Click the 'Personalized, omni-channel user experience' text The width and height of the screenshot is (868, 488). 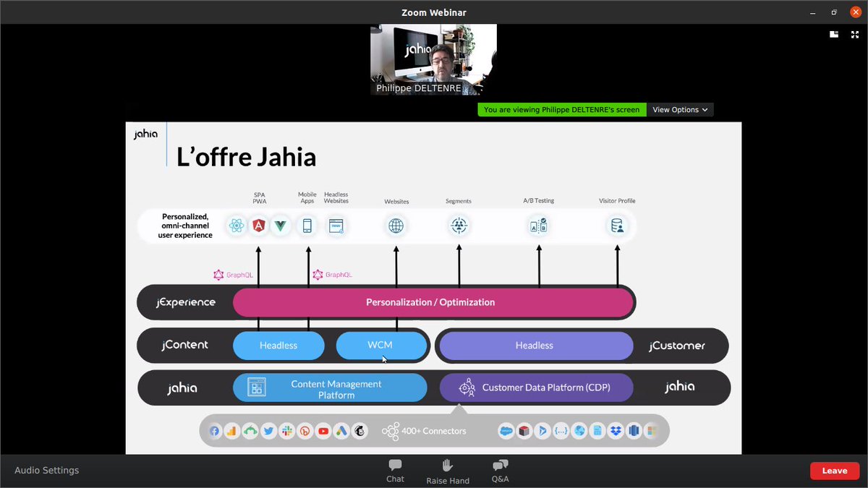click(x=185, y=226)
